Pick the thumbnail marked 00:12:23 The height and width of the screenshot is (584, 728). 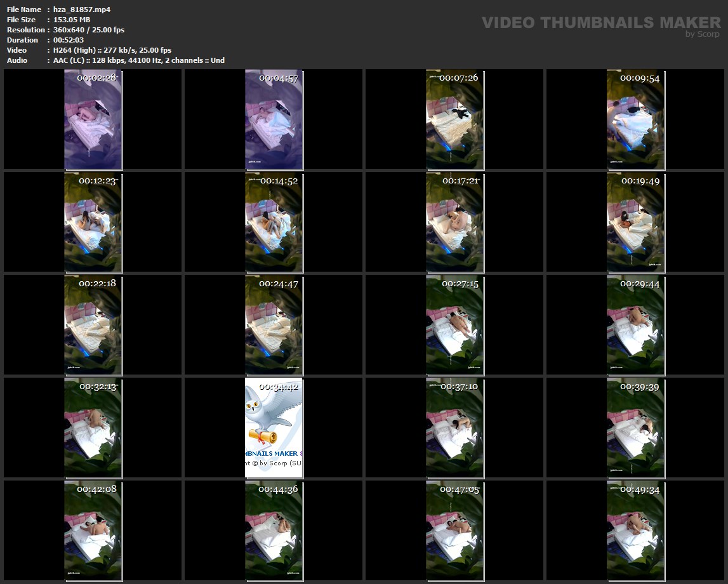pos(93,222)
